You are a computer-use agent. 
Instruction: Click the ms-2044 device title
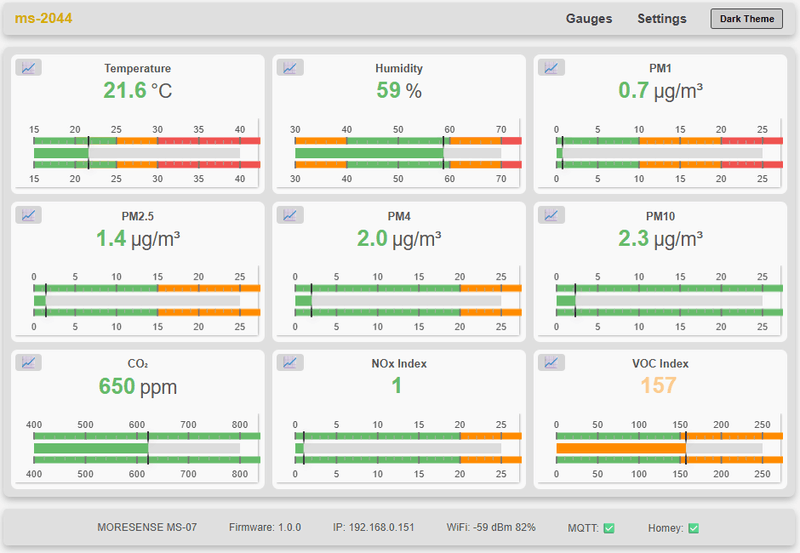[x=43, y=19]
